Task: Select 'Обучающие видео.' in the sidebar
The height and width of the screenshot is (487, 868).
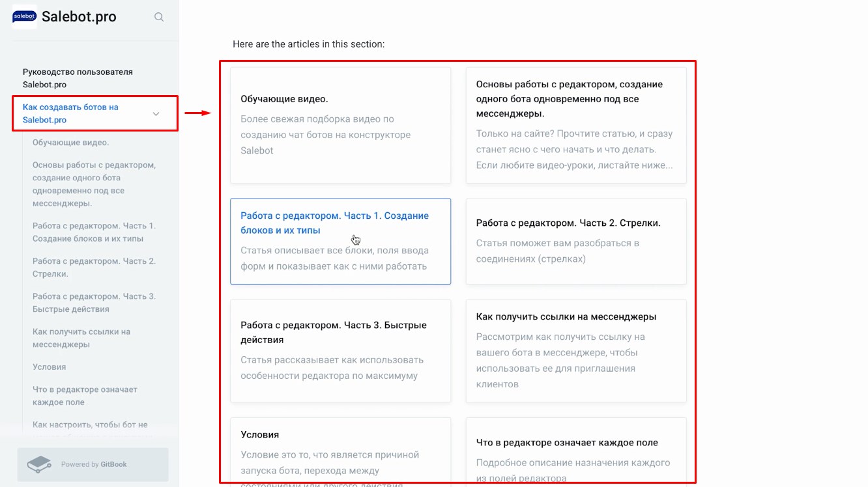Action: 70,143
